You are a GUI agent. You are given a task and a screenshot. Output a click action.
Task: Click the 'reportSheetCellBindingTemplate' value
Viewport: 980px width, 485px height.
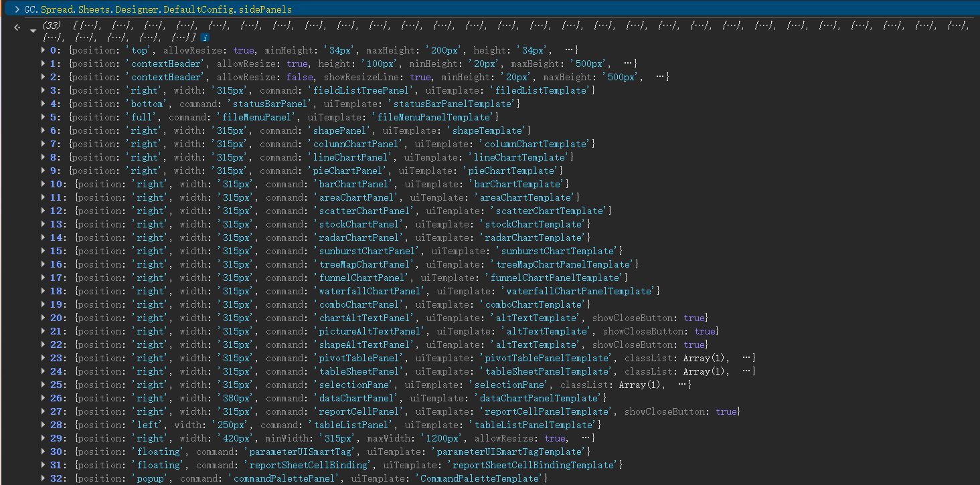click(532, 465)
